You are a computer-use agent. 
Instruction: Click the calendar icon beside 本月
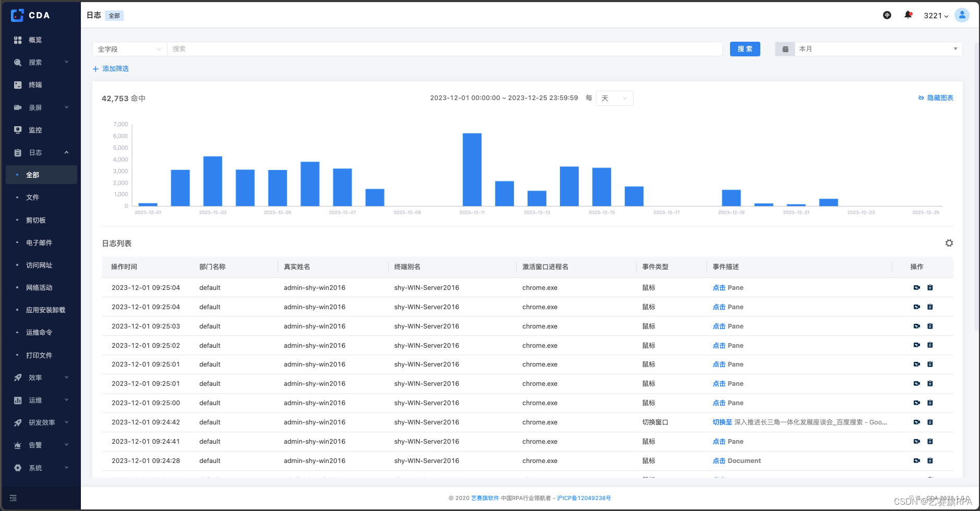(x=785, y=49)
